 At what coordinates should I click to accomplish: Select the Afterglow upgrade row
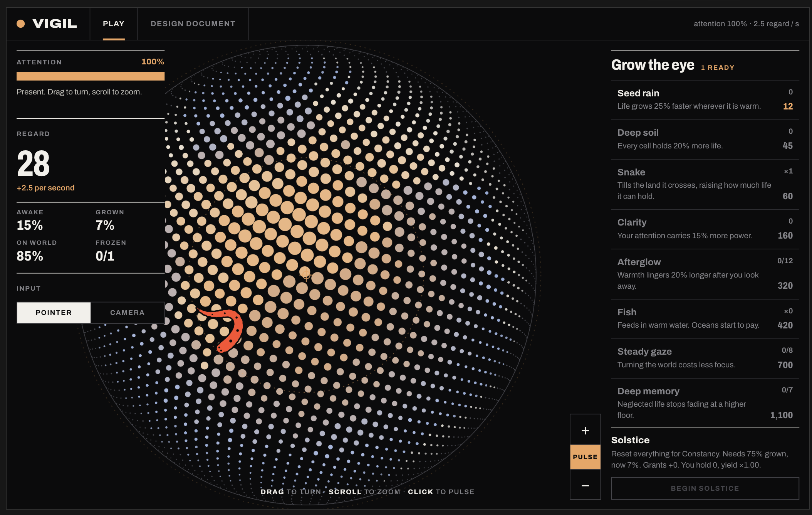tap(705, 274)
